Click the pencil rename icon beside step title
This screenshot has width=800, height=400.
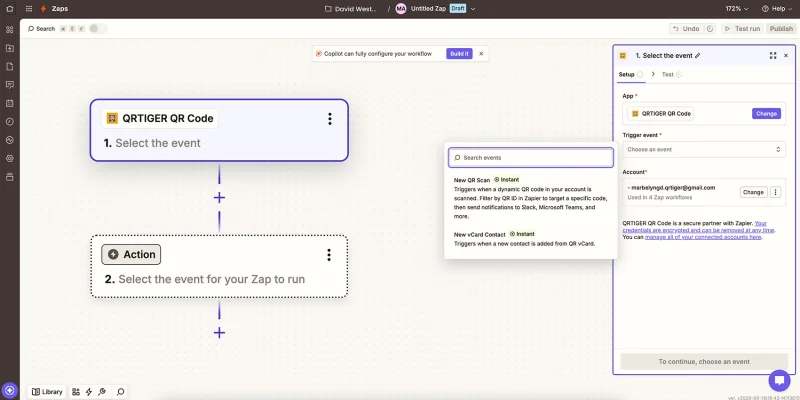pos(698,56)
